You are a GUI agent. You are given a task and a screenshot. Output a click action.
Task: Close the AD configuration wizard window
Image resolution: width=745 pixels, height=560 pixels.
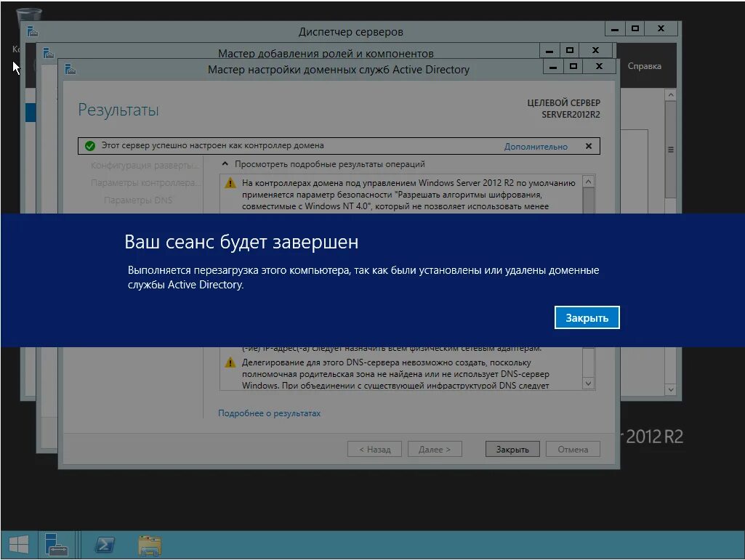point(599,67)
